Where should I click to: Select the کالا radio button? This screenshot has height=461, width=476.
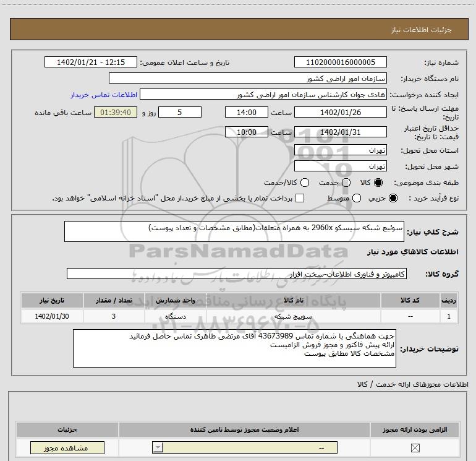point(378,183)
